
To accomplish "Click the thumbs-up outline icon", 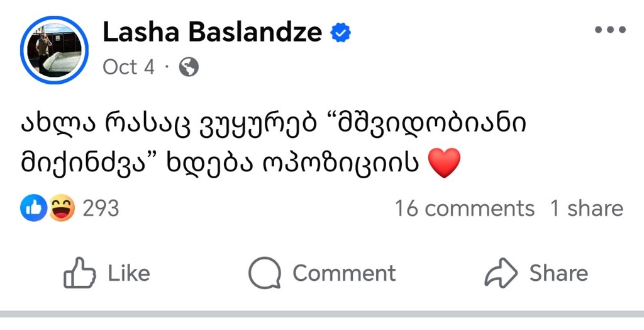I will (x=80, y=273).
